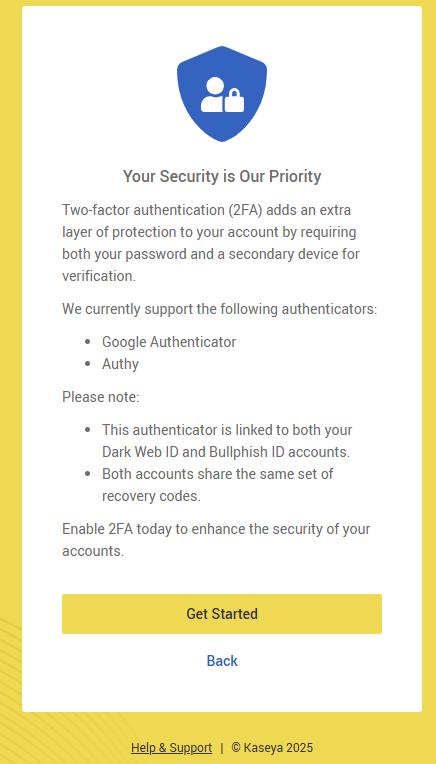Viewport: 436px width, 764px height.
Task: Click the blue shield security icon
Action: (x=222, y=94)
